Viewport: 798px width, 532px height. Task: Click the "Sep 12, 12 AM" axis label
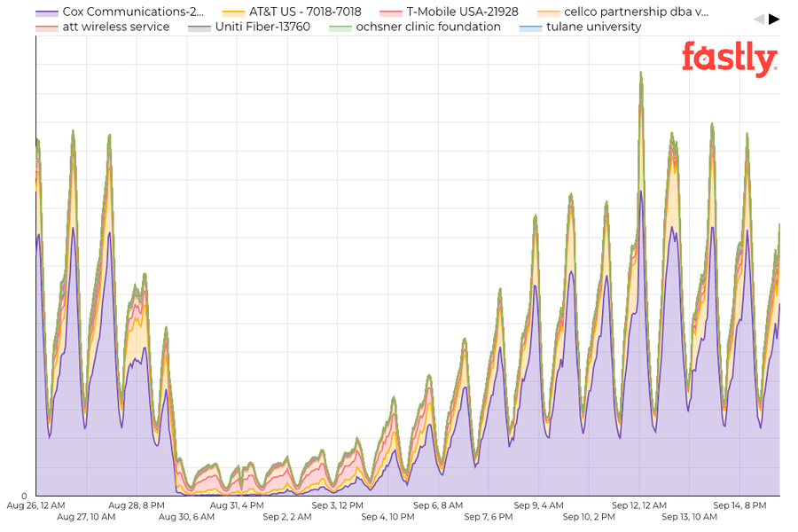pos(639,505)
